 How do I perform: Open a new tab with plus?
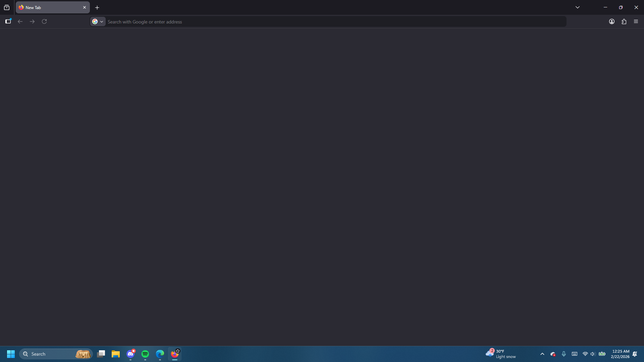97,7
